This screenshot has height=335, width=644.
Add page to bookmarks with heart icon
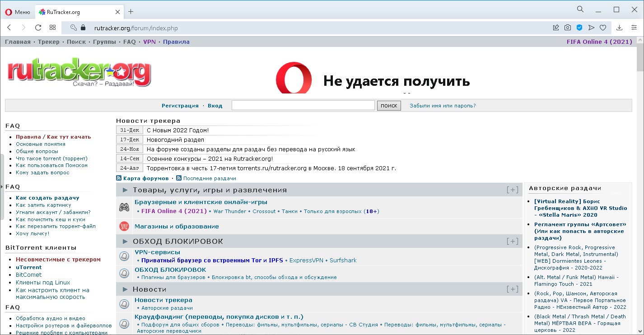point(603,28)
